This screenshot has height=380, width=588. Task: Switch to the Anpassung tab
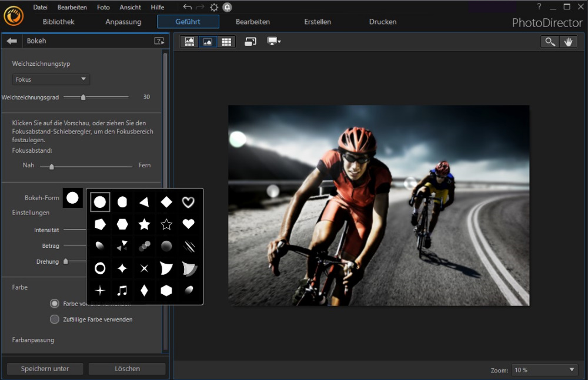click(123, 22)
